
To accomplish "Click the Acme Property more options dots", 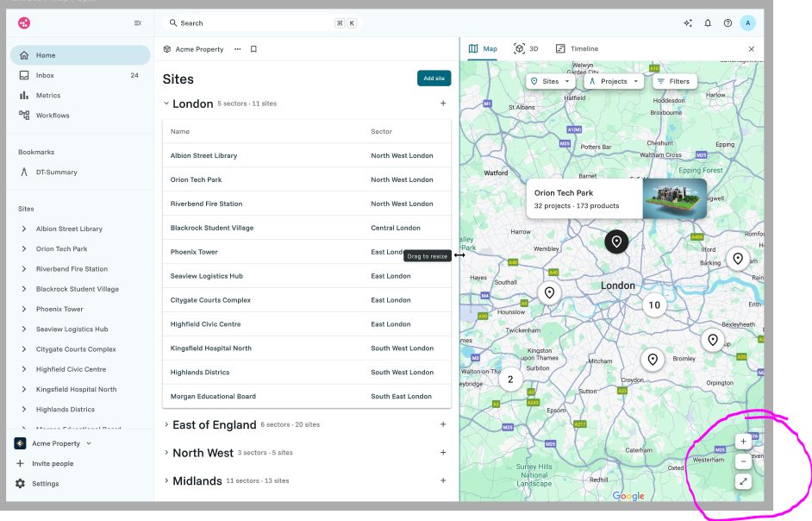I will [237, 49].
